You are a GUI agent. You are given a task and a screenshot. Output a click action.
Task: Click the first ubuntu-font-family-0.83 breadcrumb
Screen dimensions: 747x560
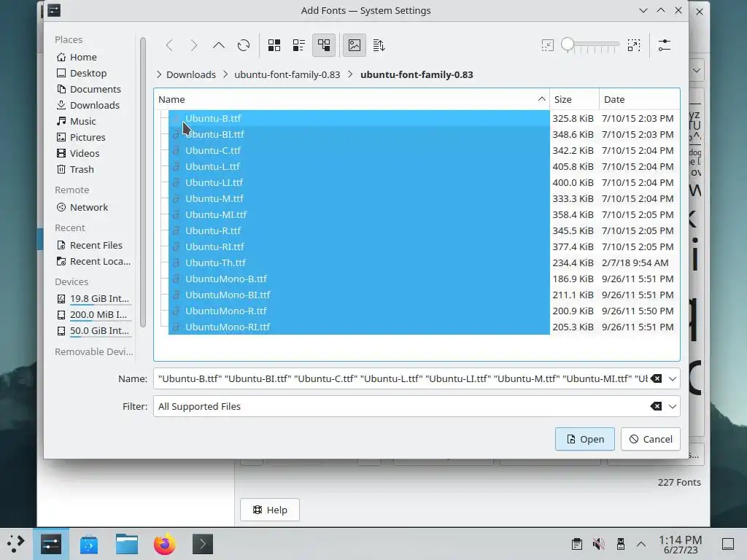click(x=287, y=75)
